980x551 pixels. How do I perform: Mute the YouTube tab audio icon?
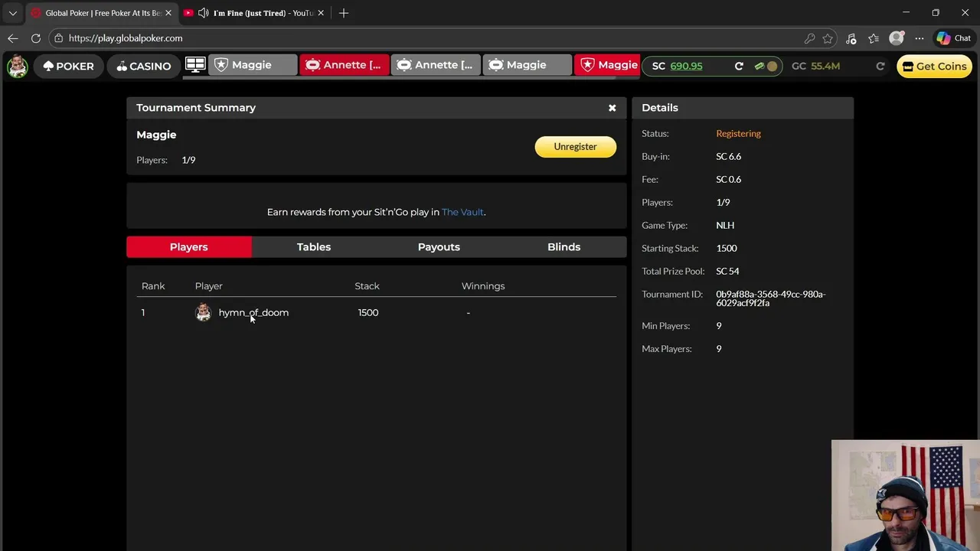point(204,13)
